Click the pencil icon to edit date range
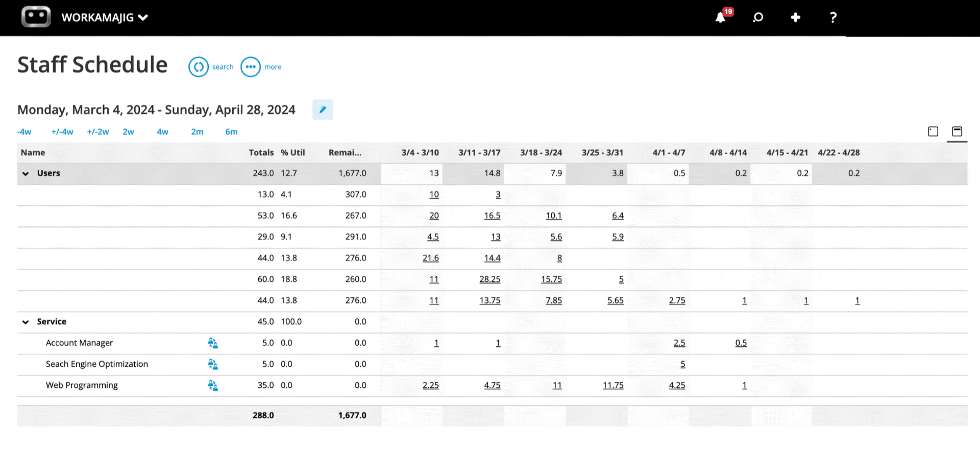Screen dimensions: 980x475 pos(323,110)
